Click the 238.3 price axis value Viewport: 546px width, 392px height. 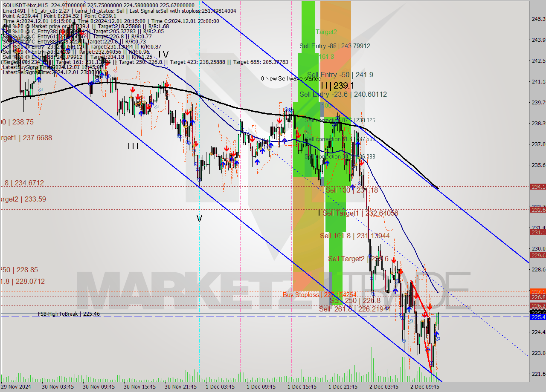(x=538, y=123)
